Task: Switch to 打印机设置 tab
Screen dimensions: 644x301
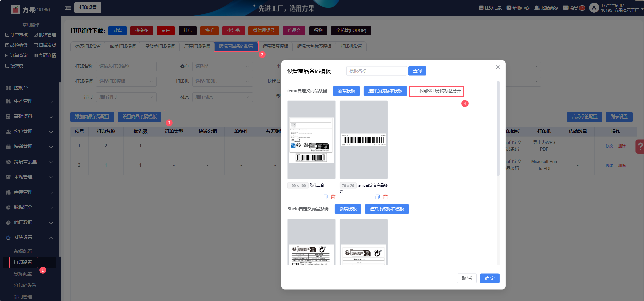Action: [x=351, y=46]
